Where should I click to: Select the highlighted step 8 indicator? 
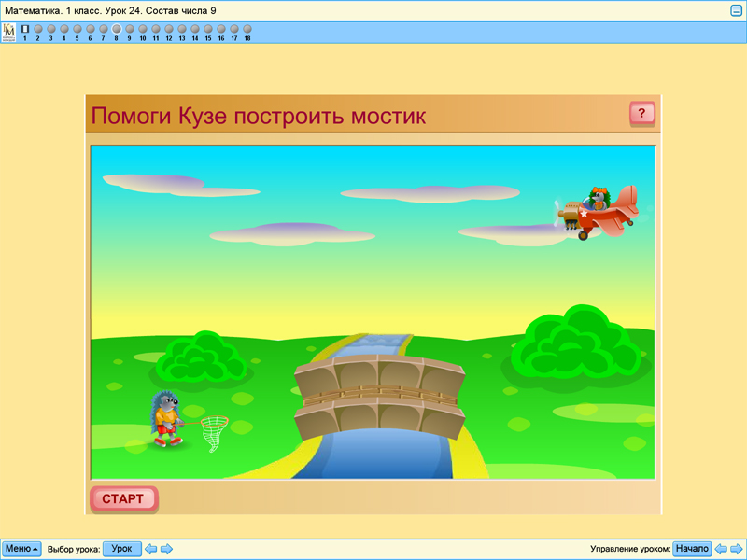(x=115, y=29)
